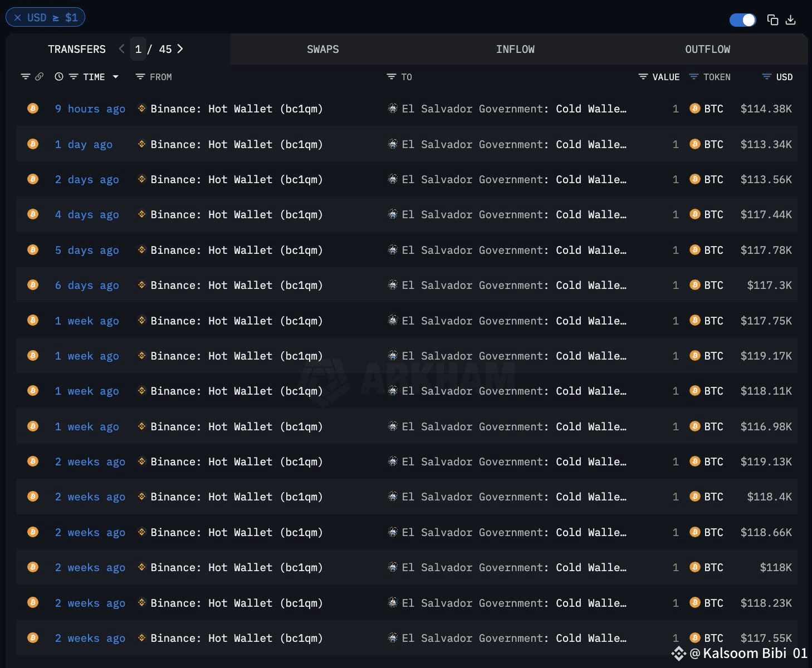Click the Bitcoin icon in 2 days ago row
The width and height of the screenshot is (812, 668).
click(33, 179)
